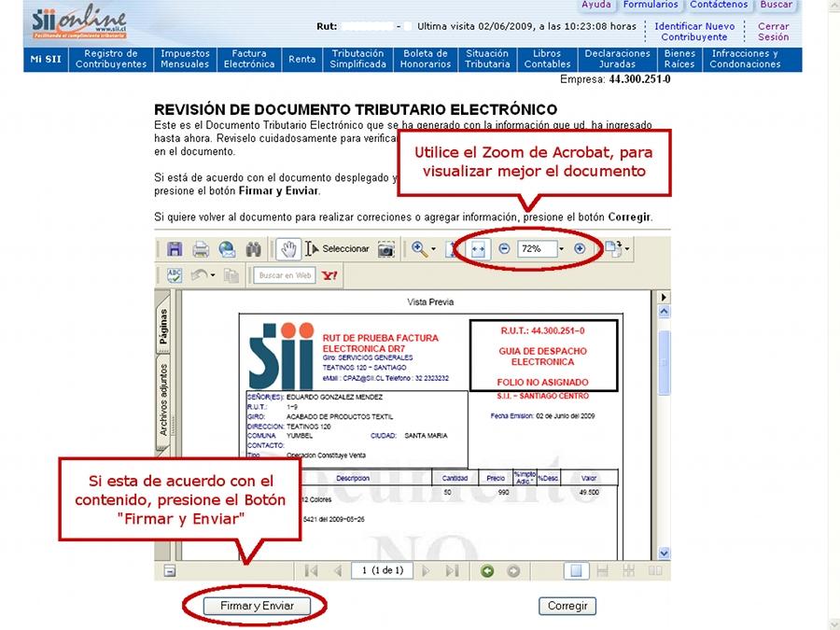Open Search with the binoculars icon

tap(253, 249)
